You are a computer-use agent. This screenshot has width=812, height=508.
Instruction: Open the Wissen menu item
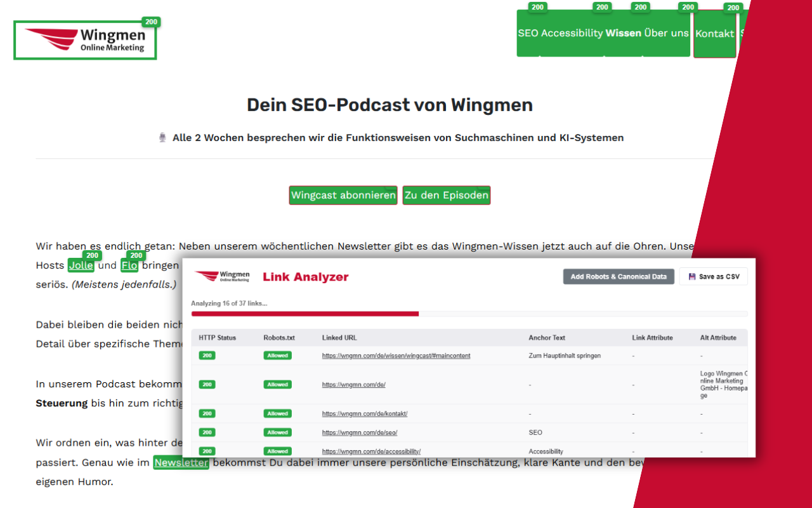click(623, 33)
